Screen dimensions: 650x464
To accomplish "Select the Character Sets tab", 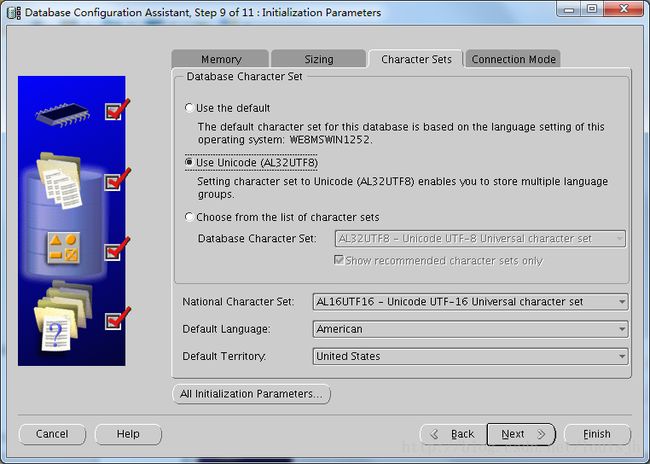I will coord(416,59).
